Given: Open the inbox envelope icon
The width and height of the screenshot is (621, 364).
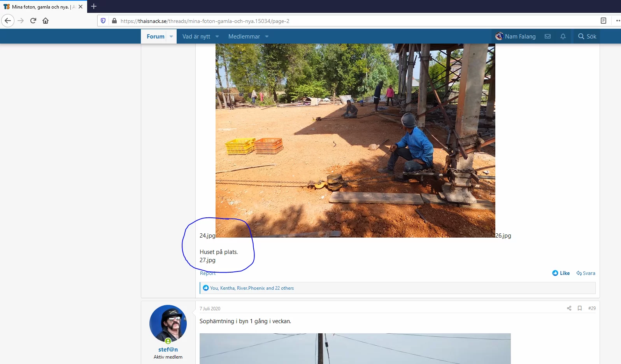Looking at the screenshot, I should coord(547,37).
